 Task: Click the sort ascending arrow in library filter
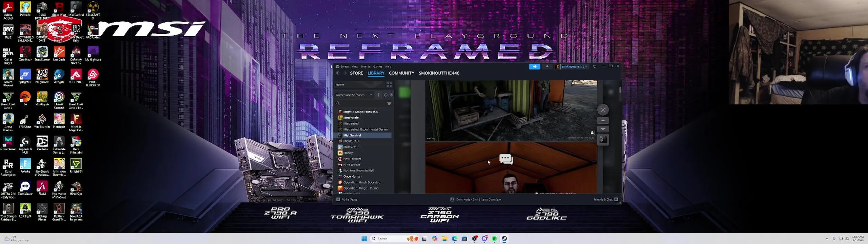[378, 95]
